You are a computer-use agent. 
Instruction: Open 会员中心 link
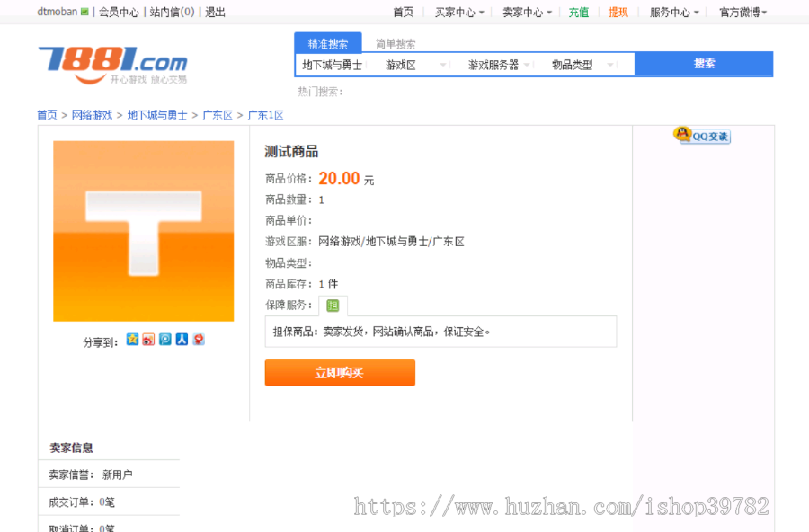(119, 13)
